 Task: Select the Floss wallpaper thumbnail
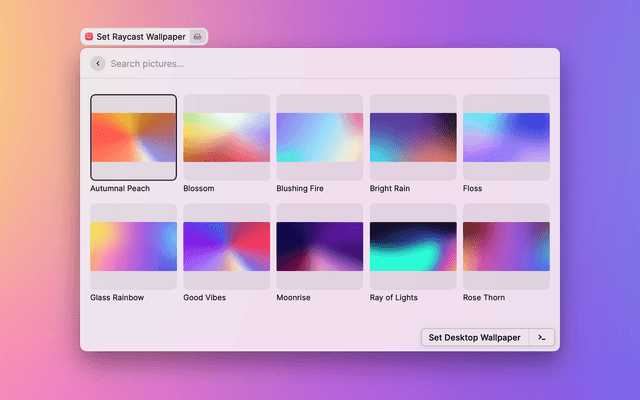[506, 137]
